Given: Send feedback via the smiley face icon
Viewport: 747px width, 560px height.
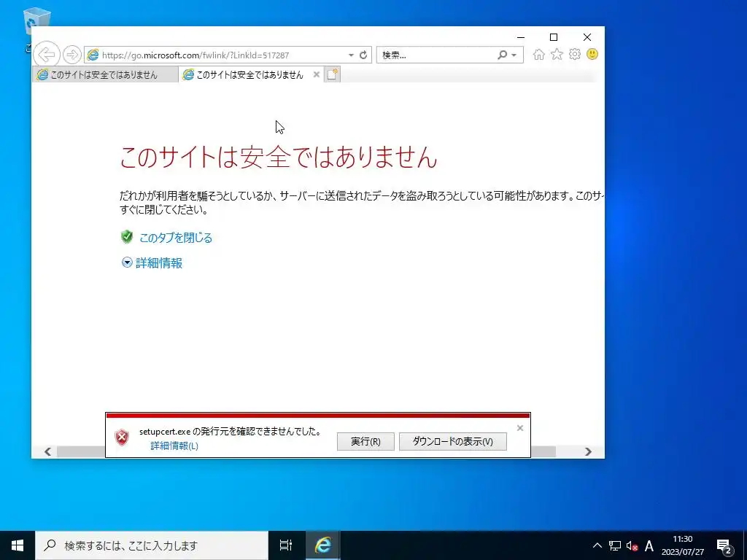Looking at the screenshot, I should click(592, 54).
